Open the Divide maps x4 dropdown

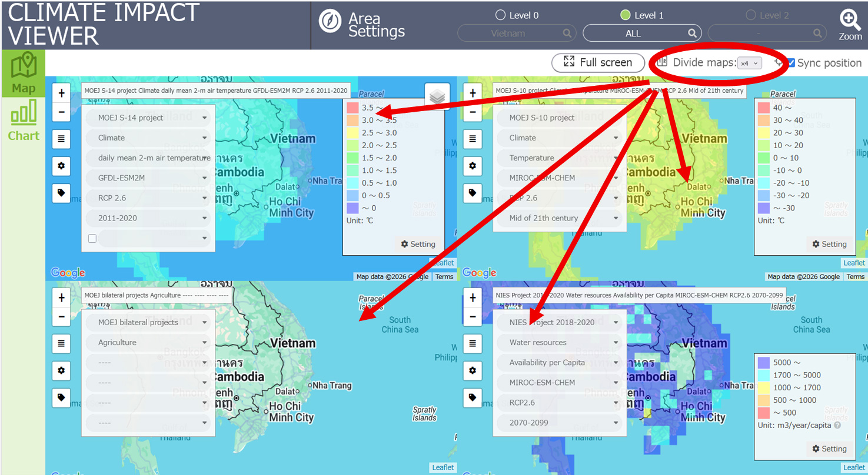[x=750, y=63]
